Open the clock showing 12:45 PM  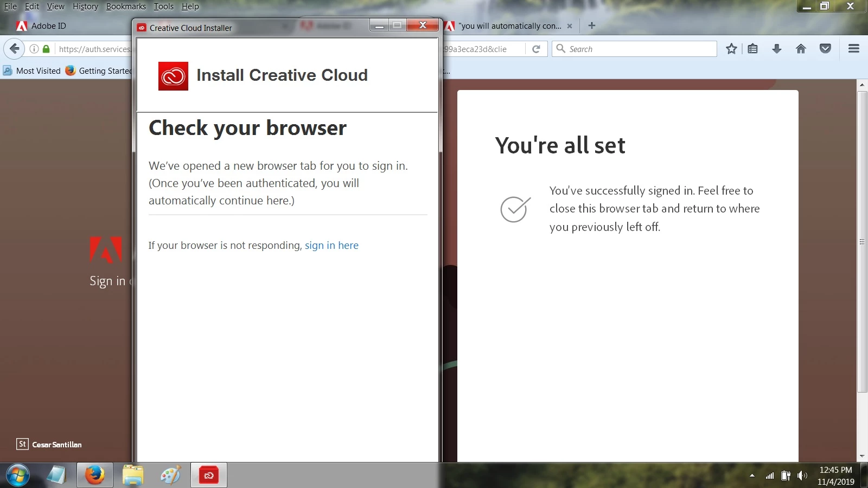tap(836, 476)
